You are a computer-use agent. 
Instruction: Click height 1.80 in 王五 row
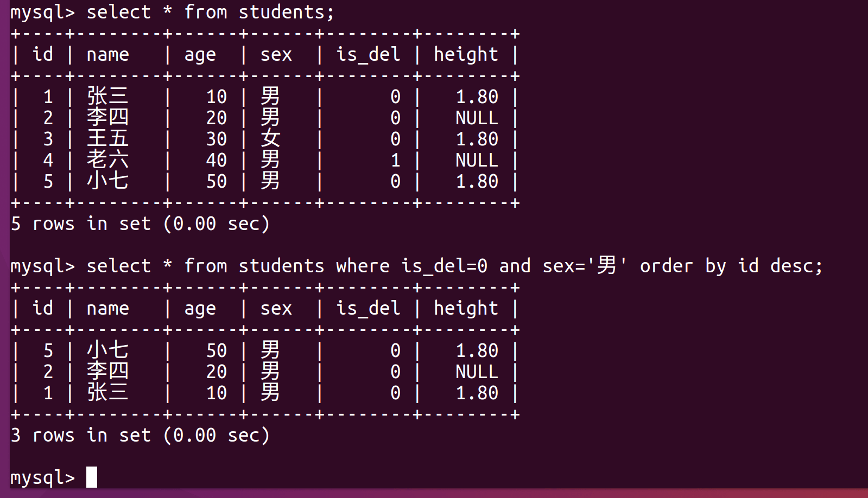(477, 139)
